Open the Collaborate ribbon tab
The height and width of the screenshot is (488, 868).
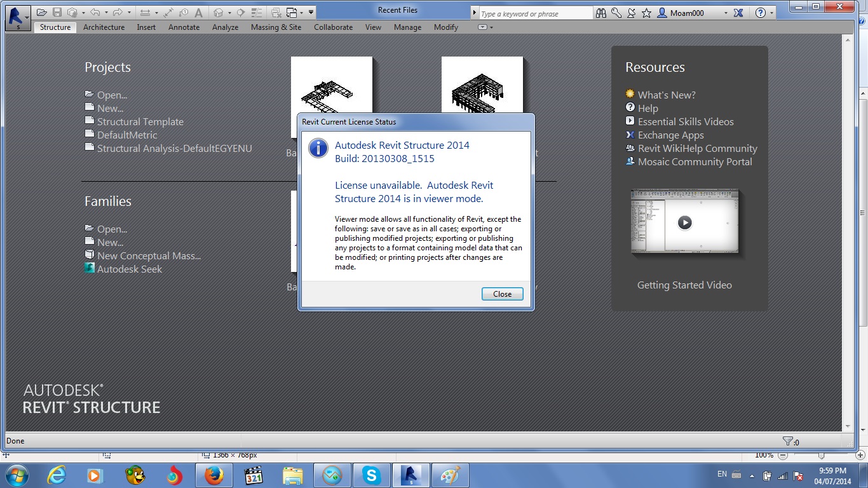coord(333,27)
